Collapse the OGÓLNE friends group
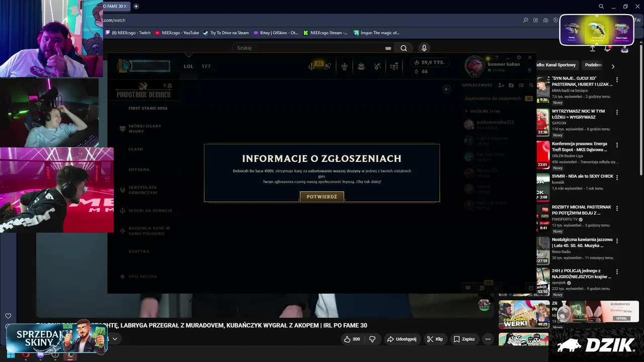The image size is (644, 362). point(482,111)
